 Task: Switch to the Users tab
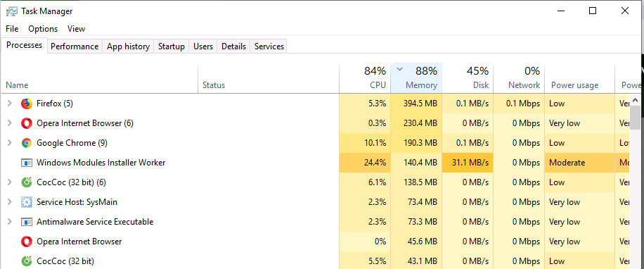203,46
